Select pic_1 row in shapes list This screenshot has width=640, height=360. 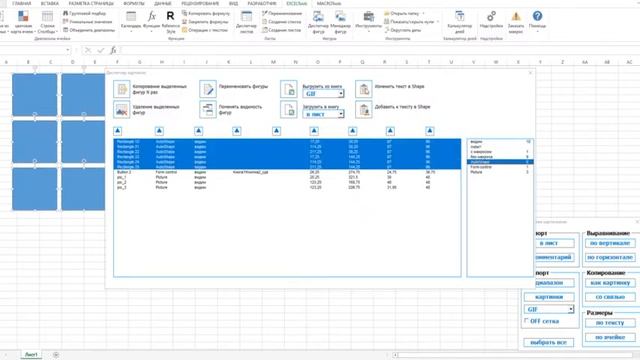click(x=287, y=178)
